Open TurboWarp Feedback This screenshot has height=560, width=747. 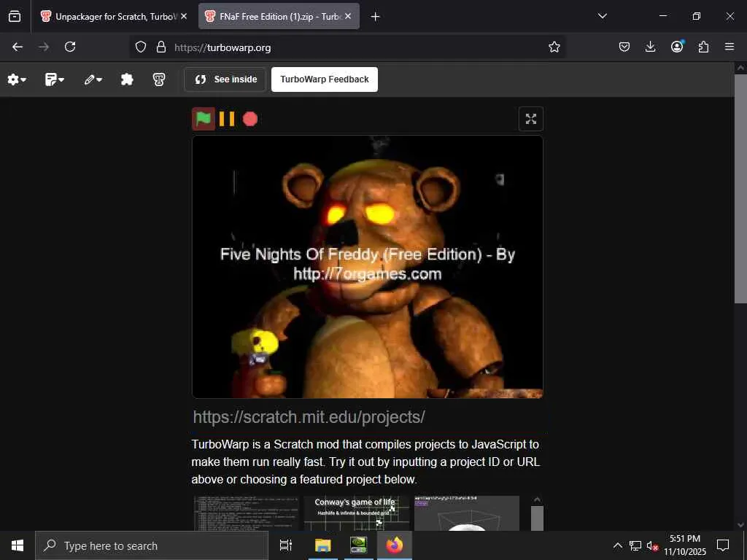[325, 79]
